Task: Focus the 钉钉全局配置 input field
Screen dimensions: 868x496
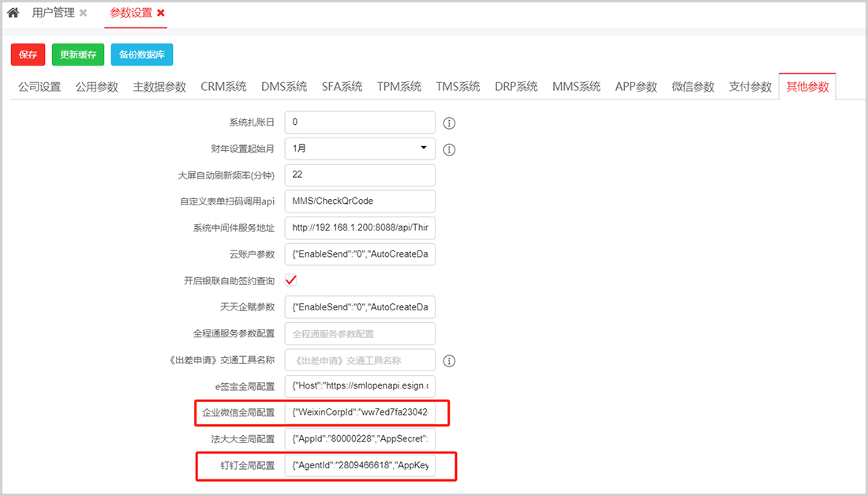Action: tap(360, 466)
